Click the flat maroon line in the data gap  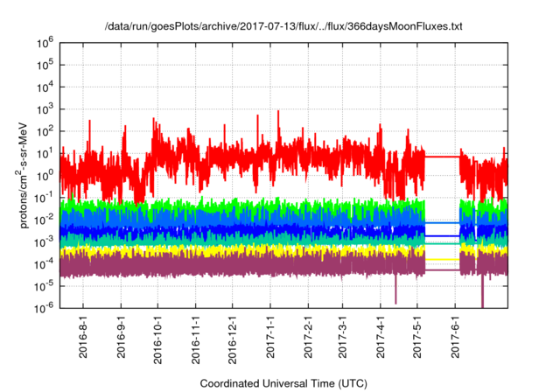coord(442,269)
